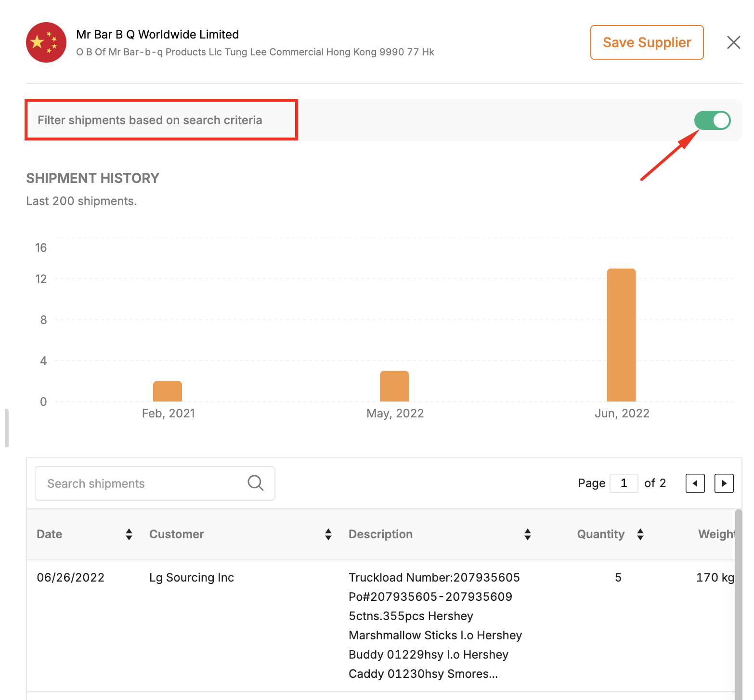The height and width of the screenshot is (700, 754).
Task: Click the Customer column header label
Action: 177,534
